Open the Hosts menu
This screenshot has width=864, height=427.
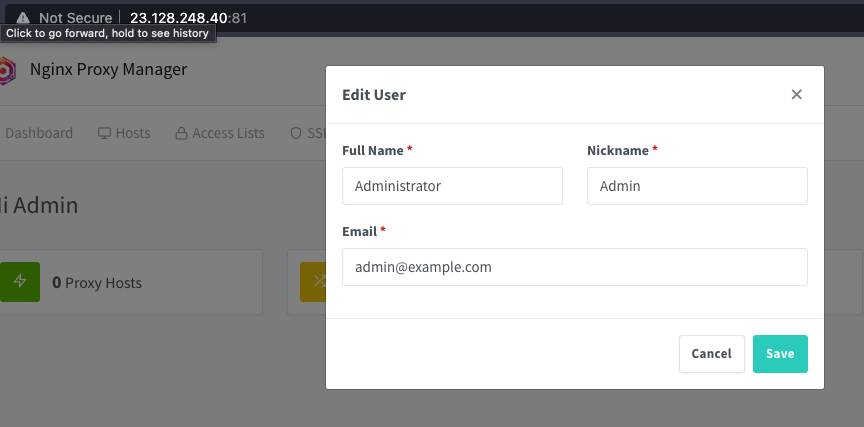point(132,133)
